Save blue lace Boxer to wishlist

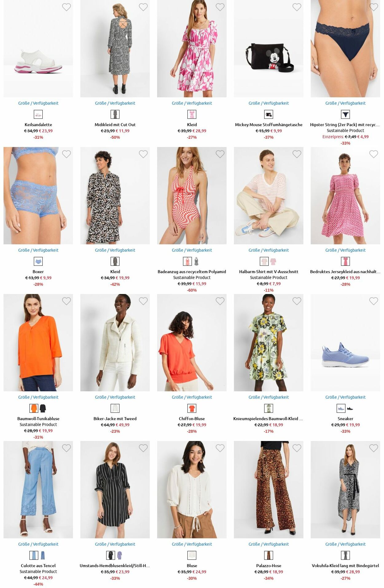(66, 154)
